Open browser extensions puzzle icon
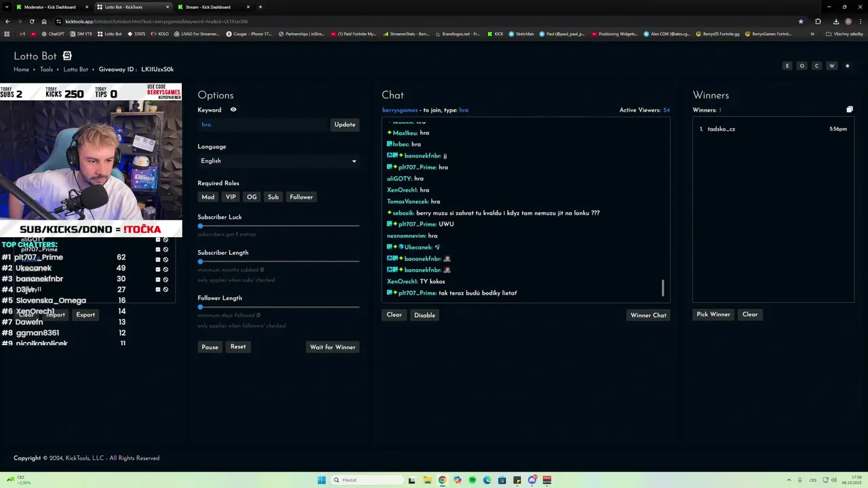868x488 pixels. point(818,21)
